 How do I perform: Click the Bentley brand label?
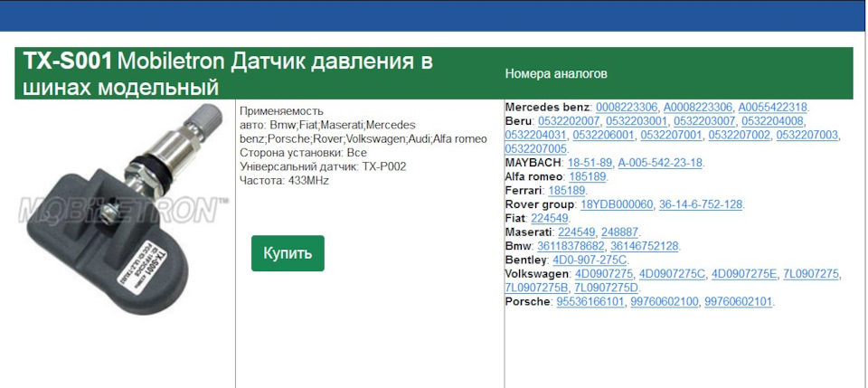coord(526,260)
